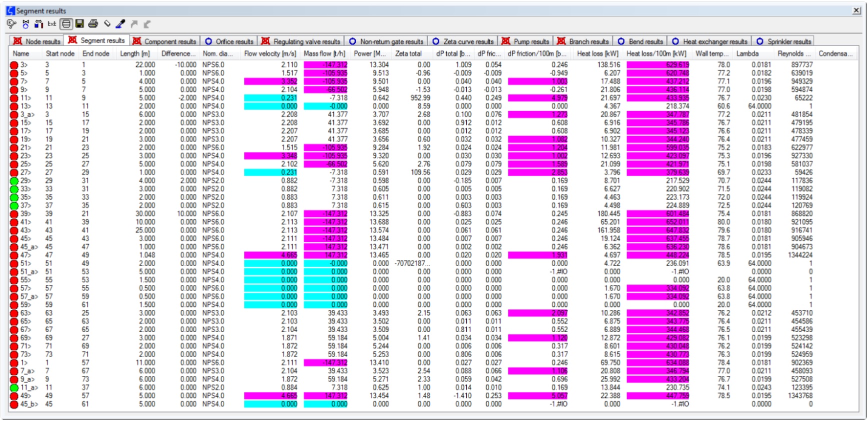Click the valve symbol toolbar icon
This screenshot has width=868, height=421.
[x=25, y=23]
